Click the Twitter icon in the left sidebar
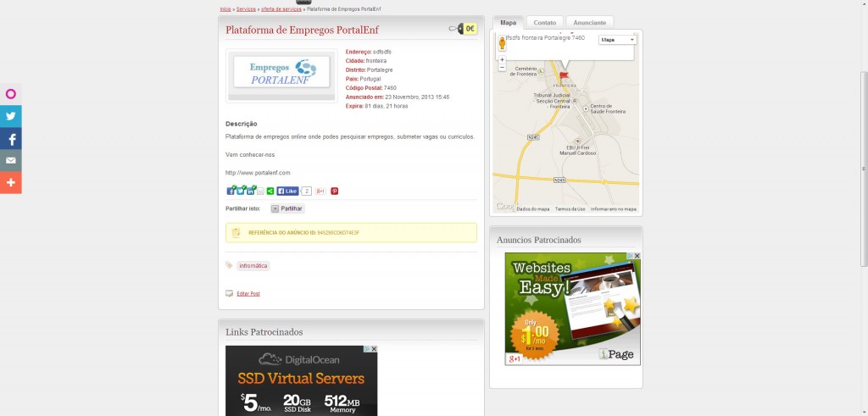This screenshot has width=868, height=416. [x=10, y=116]
